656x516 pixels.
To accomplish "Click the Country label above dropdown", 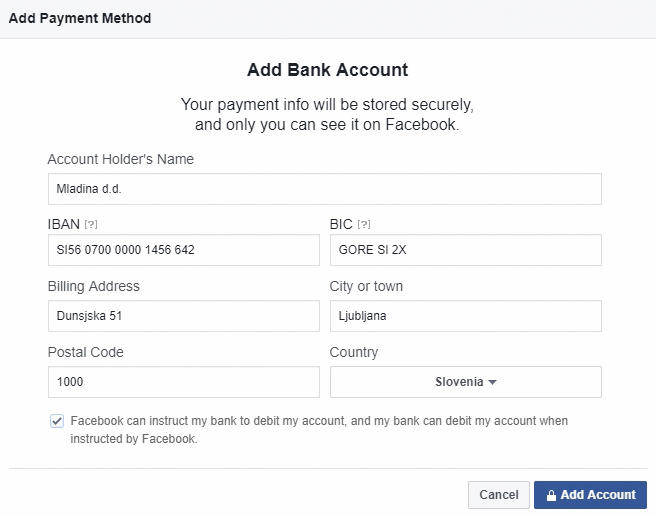I will (354, 352).
